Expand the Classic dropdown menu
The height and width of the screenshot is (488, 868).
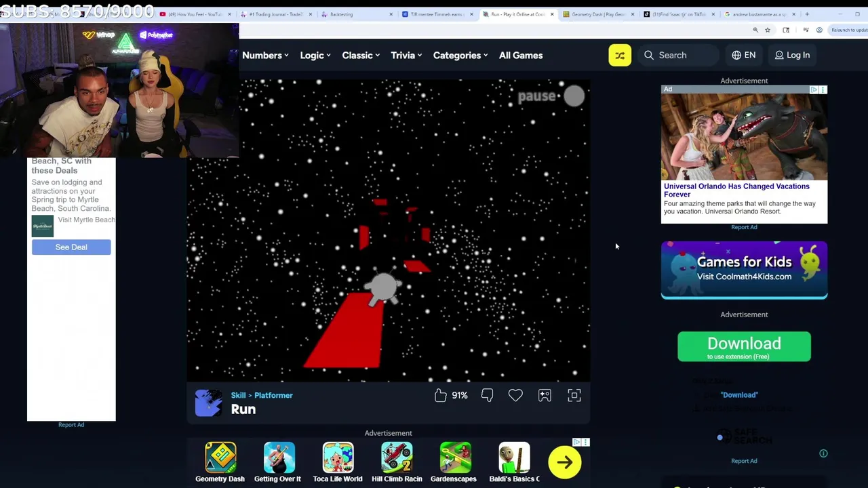click(x=361, y=56)
